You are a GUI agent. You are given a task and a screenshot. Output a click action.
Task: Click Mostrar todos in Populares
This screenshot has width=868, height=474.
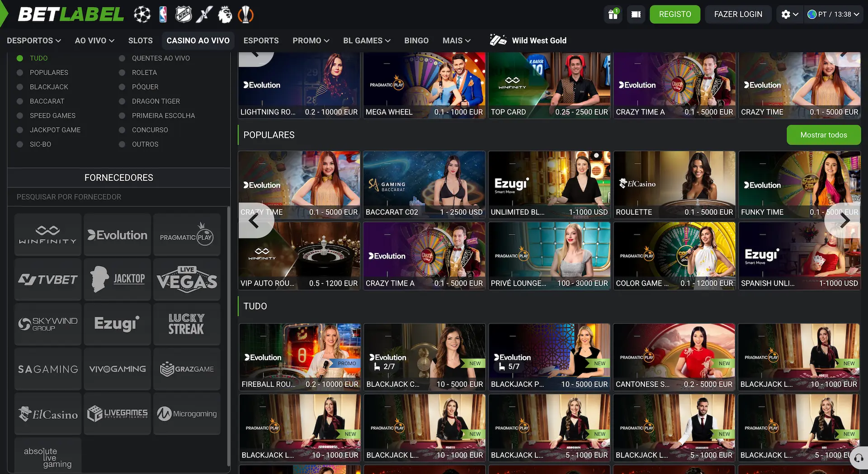[824, 135]
